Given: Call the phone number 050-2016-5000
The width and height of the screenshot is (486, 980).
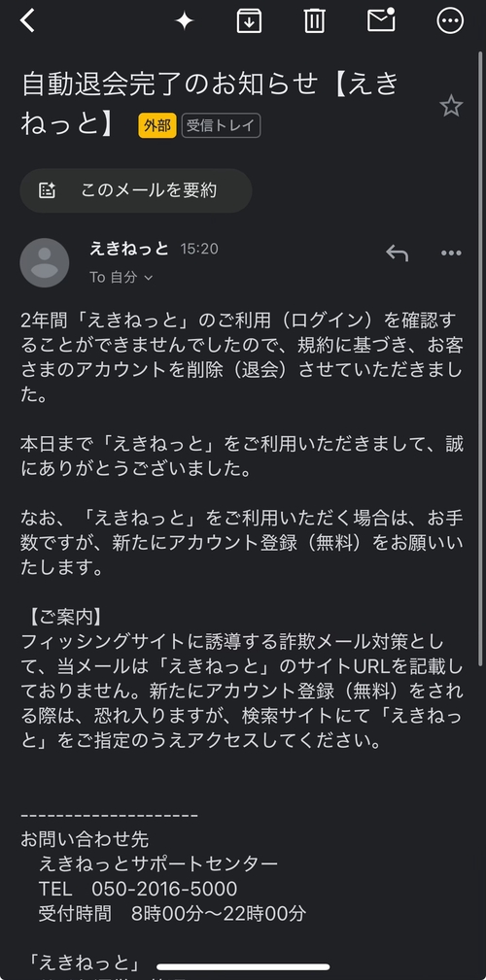Looking at the screenshot, I should point(164,889).
